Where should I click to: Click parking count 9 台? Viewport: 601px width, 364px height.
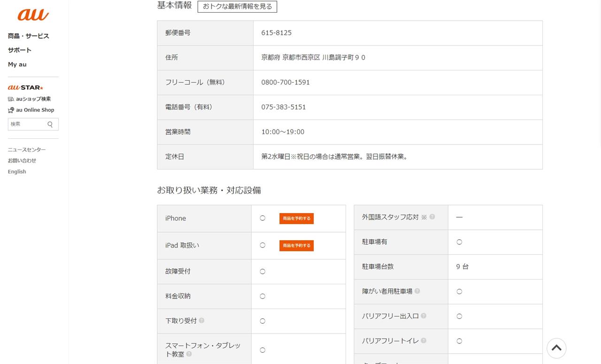click(462, 266)
